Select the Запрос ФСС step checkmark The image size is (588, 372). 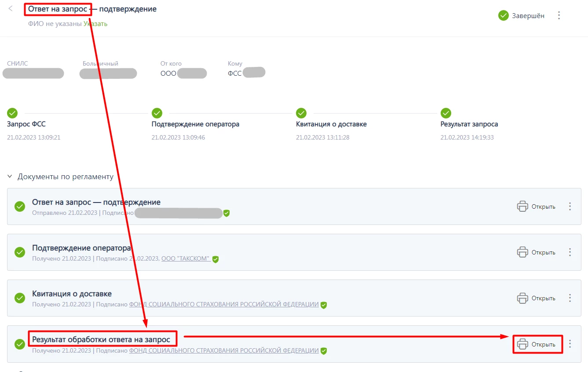click(x=12, y=113)
